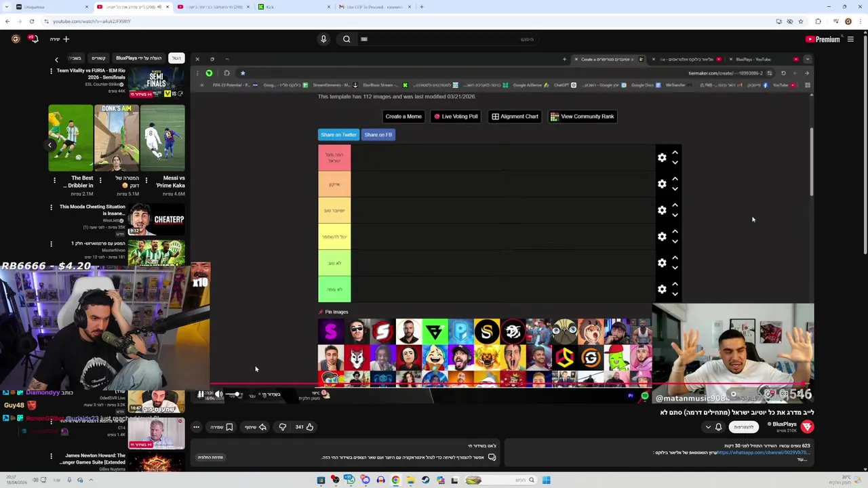Click the video player volume slider
The image size is (868, 488).
point(234,394)
